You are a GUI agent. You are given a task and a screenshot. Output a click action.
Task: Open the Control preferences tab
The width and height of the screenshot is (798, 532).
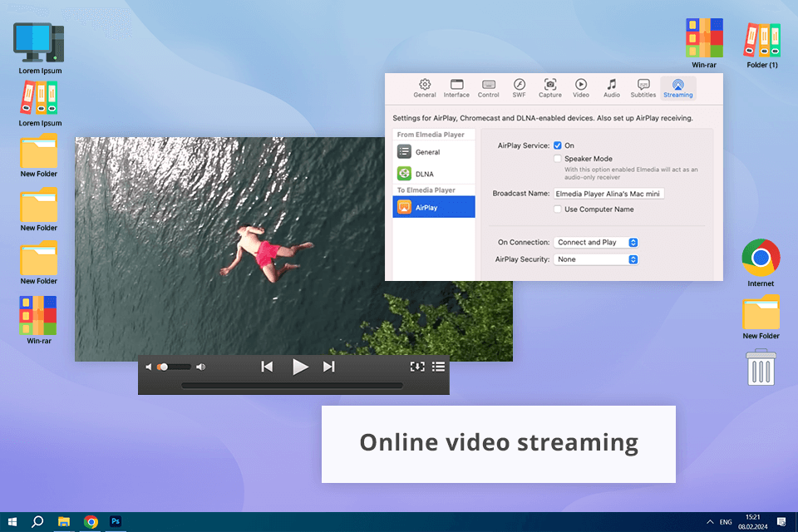click(489, 88)
